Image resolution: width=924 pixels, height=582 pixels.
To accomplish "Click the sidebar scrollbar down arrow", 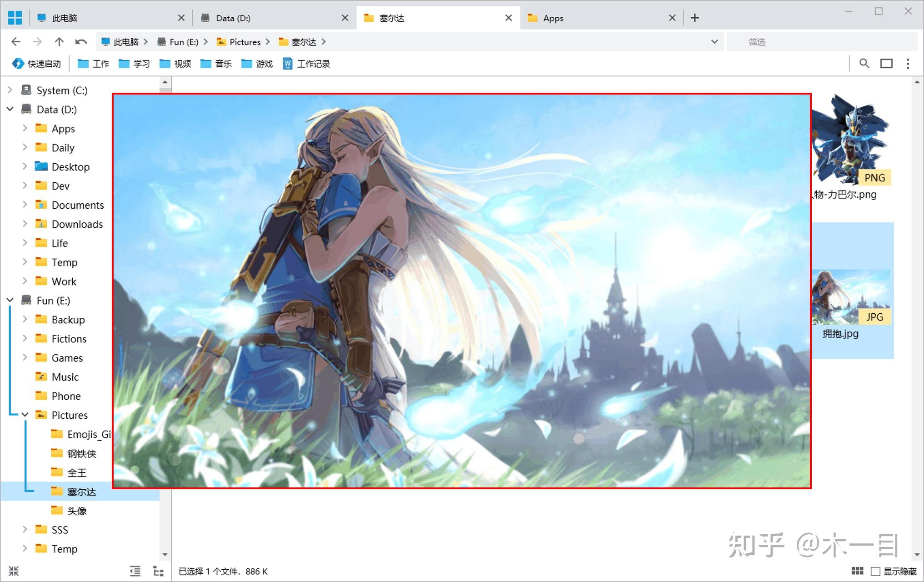I will 165,554.
